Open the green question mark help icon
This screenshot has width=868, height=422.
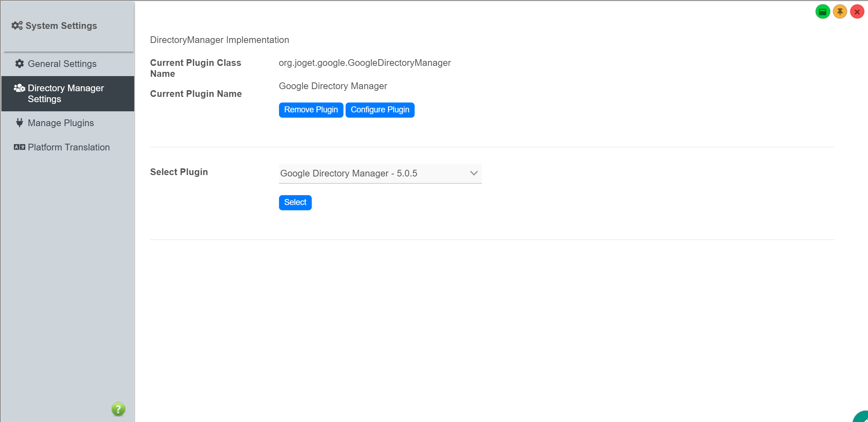tap(118, 409)
